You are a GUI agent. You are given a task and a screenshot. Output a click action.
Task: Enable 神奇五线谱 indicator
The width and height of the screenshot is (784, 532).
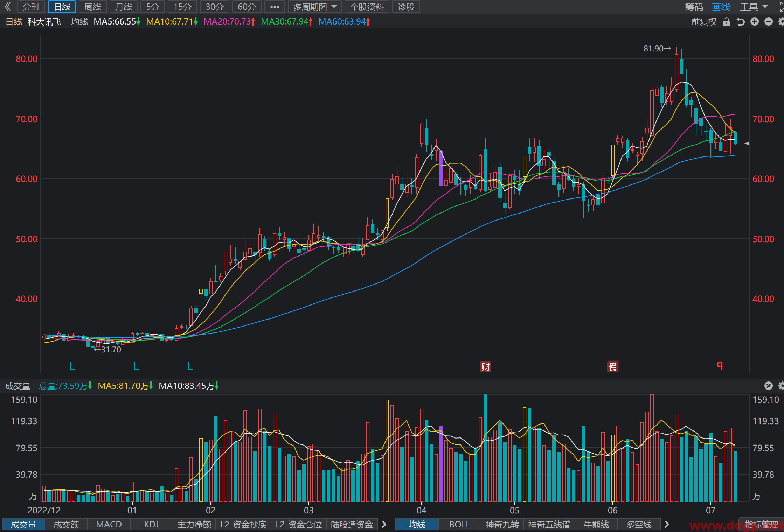pos(549,525)
